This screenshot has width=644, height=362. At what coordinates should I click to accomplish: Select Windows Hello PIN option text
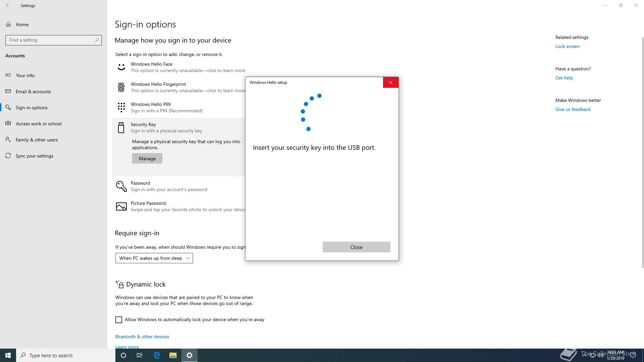151,104
